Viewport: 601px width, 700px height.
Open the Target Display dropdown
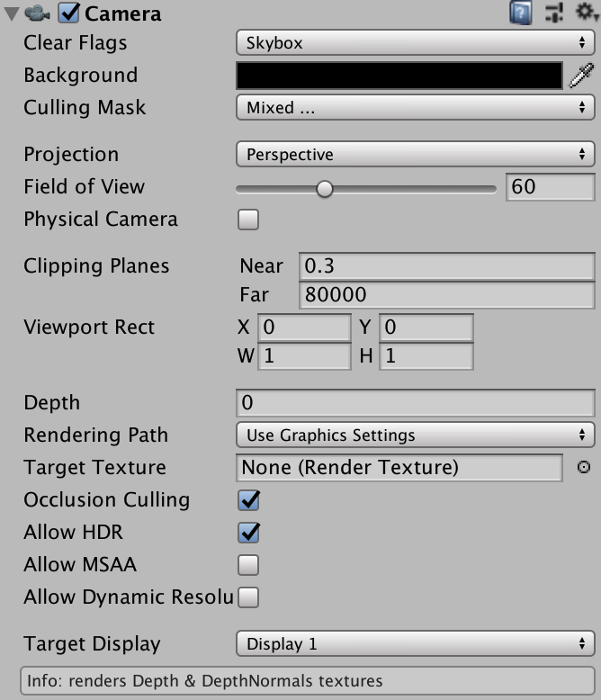(415, 644)
